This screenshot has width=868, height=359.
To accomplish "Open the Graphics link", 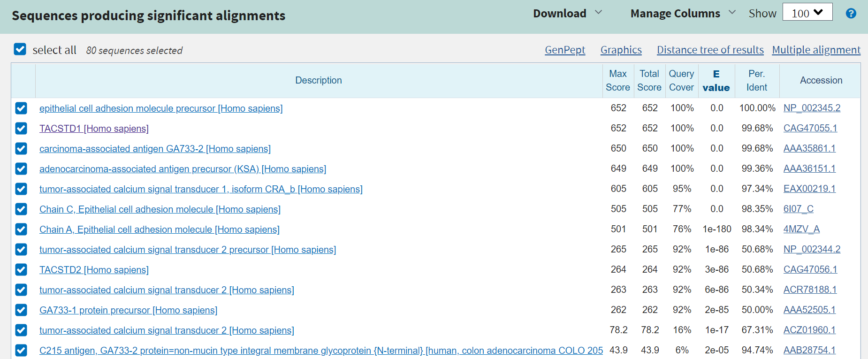I will tap(621, 50).
